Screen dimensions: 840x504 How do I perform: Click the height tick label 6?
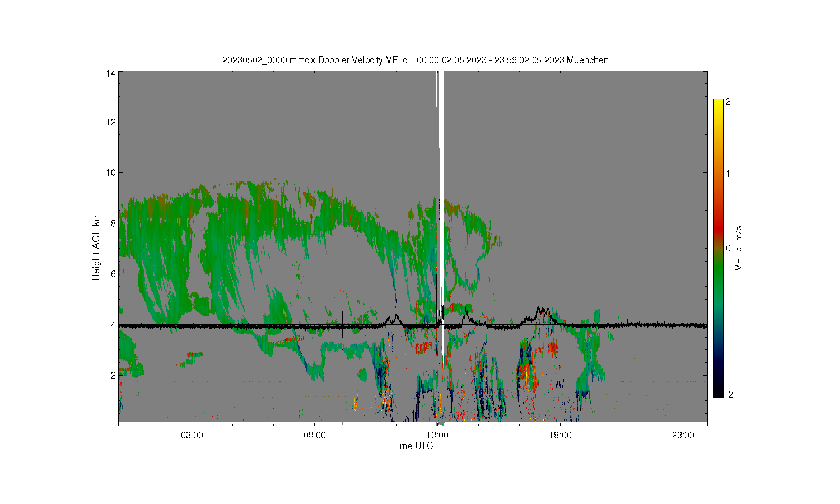(113, 274)
